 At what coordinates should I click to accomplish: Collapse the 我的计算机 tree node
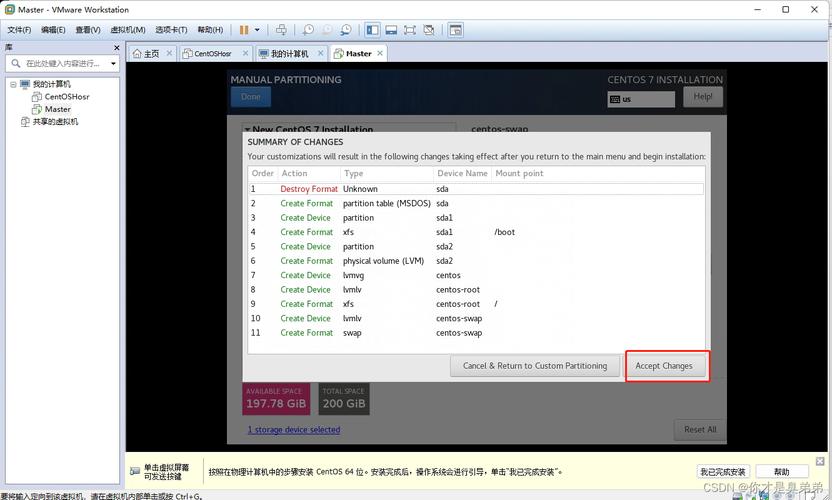13,84
